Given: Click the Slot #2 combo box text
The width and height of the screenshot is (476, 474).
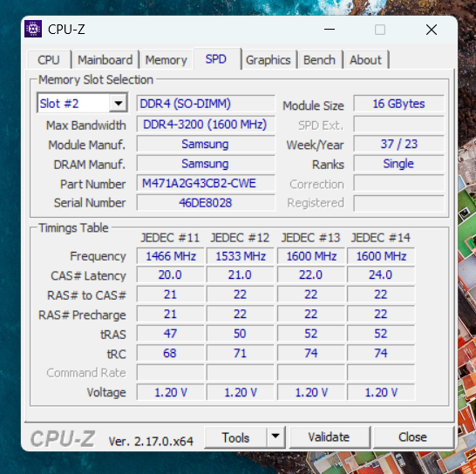Looking at the screenshot, I should coord(59,104).
